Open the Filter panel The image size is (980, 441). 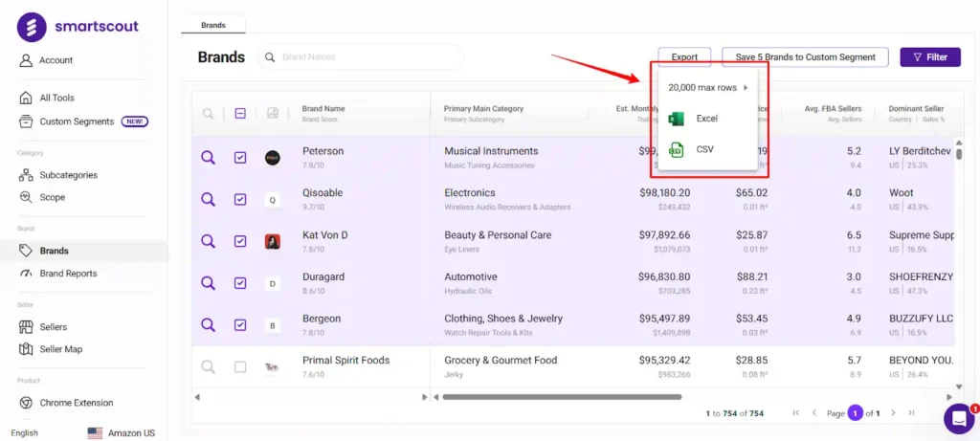point(930,56)
